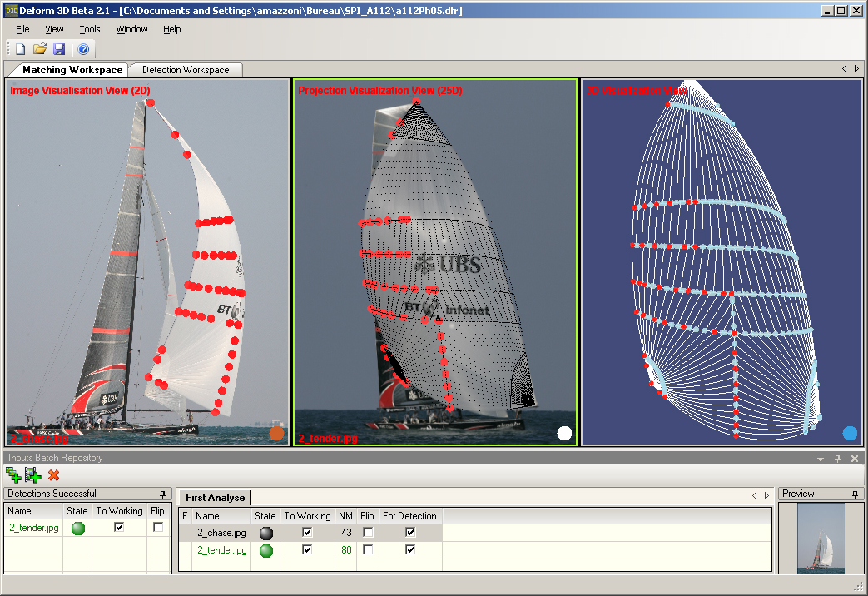Screen dimensions: 868x596
Task: Pin the Preview panel
Action: 855,494
